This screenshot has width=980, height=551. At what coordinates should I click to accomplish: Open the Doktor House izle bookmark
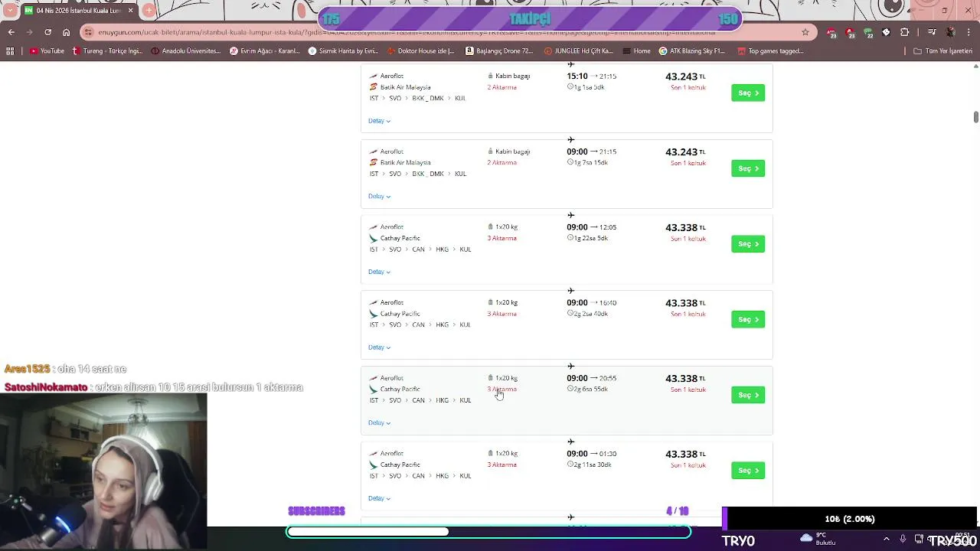(421, 51)
